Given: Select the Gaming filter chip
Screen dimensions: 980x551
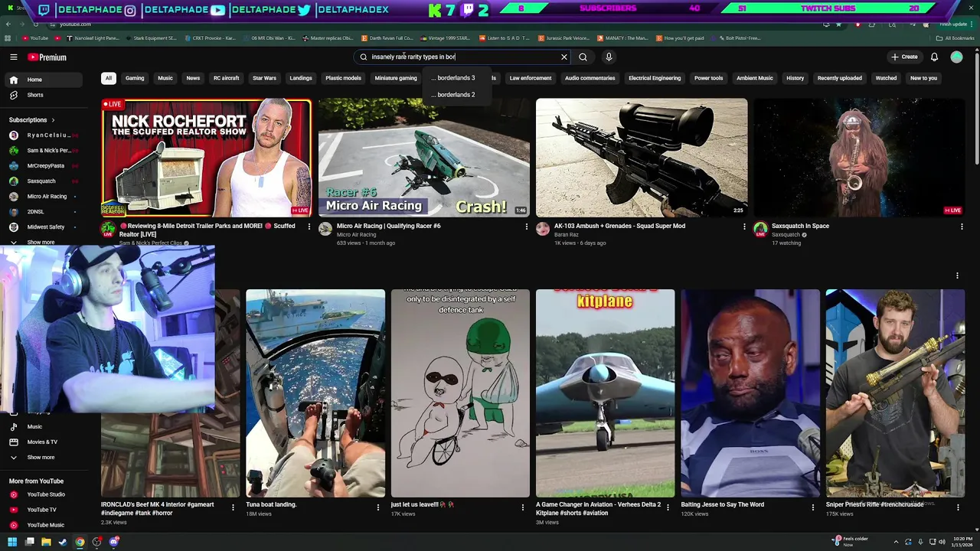Looking at the screenshot, I should coord(135,78).
